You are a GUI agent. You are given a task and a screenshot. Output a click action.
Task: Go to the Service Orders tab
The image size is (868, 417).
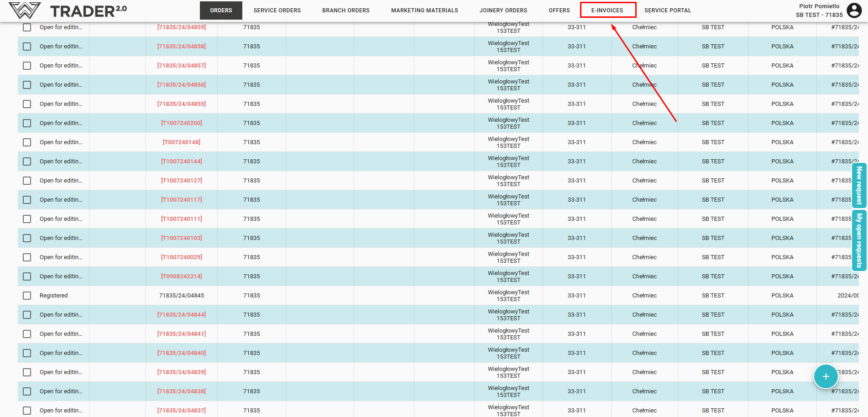point(277,10)
